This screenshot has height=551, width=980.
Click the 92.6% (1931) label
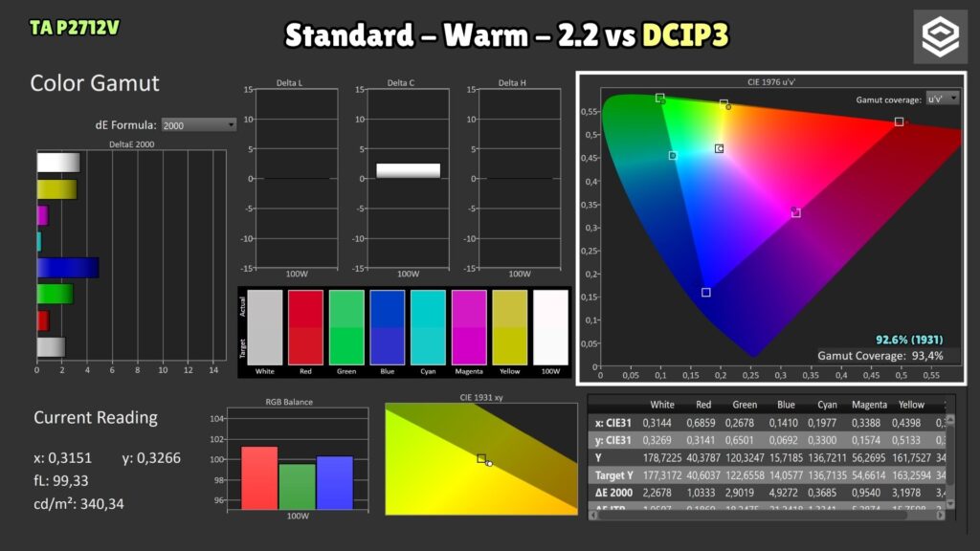point(909,340)
